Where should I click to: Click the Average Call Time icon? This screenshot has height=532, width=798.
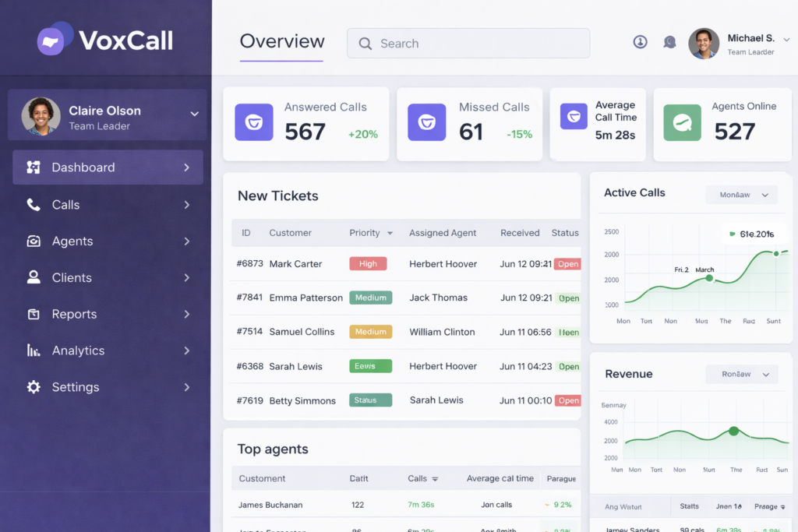pyautogui.click(x=574, y=116)
